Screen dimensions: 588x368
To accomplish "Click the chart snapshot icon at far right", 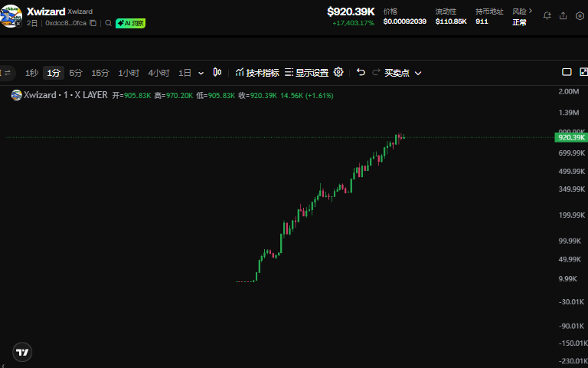I will point(583,72).
